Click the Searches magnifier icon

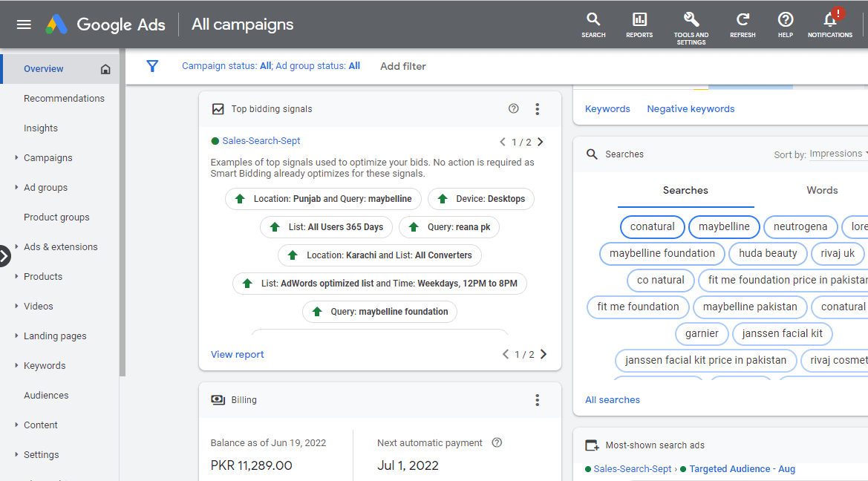(592, 154)
